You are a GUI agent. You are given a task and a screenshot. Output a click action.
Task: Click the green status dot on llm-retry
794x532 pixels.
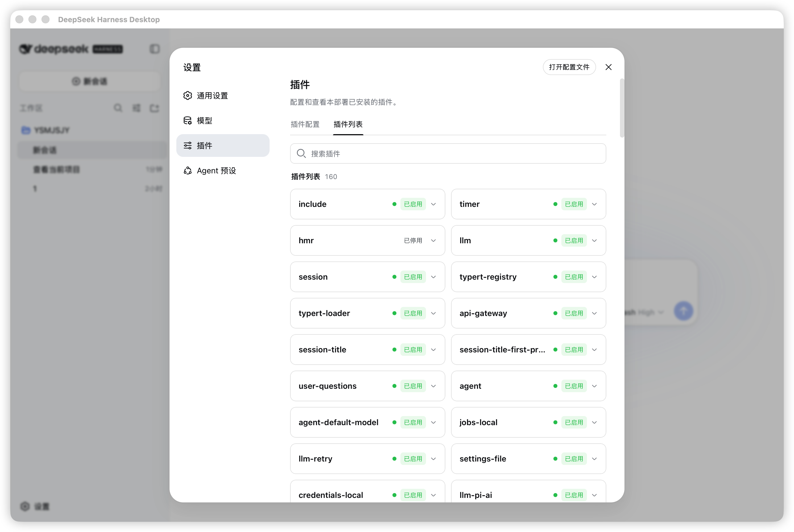pos(394,459)
